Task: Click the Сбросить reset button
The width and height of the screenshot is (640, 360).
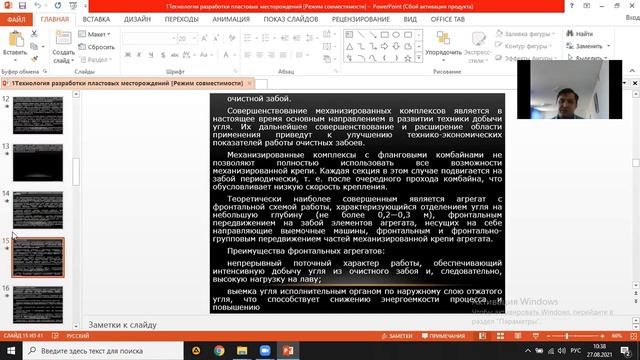Action: [x=97, y=47]
